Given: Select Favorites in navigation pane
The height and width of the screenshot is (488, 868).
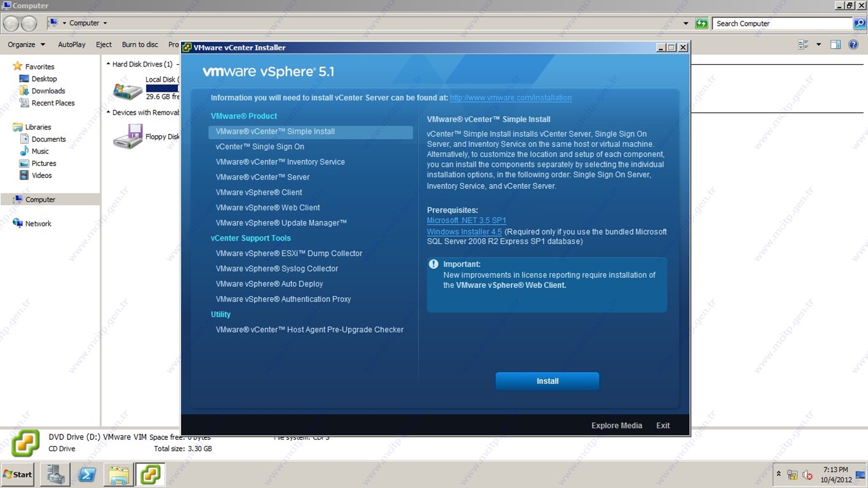Looking at the screenshot, I should (x=34, y=67).
